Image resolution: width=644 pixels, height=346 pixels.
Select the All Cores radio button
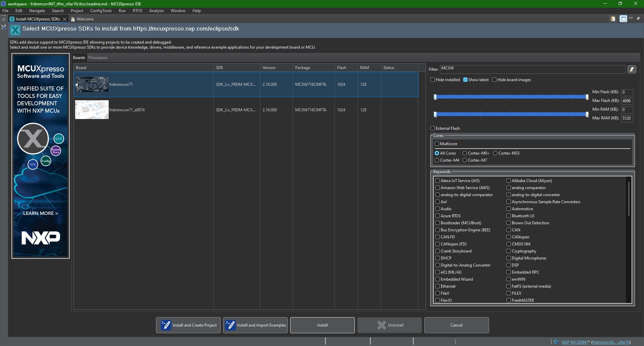click(437, 153)
